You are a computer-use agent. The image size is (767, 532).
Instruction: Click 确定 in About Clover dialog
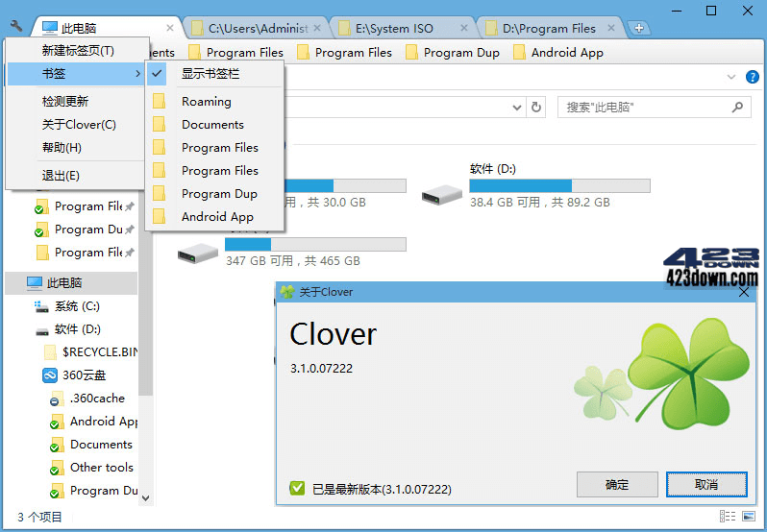point(617,485)
